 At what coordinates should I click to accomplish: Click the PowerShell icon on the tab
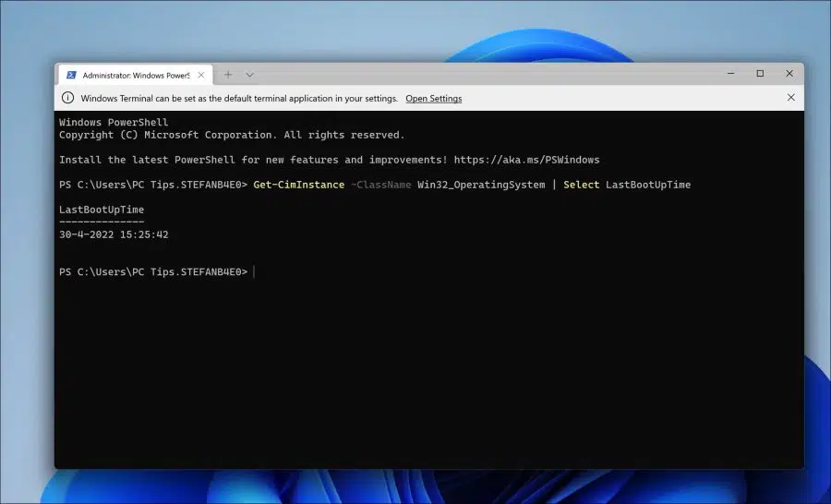click(71, 76)
